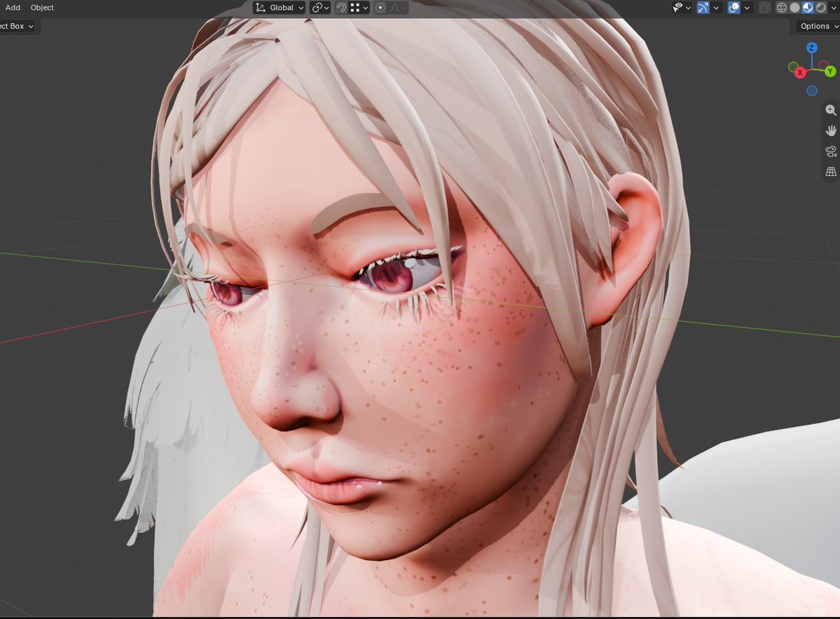Open Global transform orientation dropdown

coord(279,8)
